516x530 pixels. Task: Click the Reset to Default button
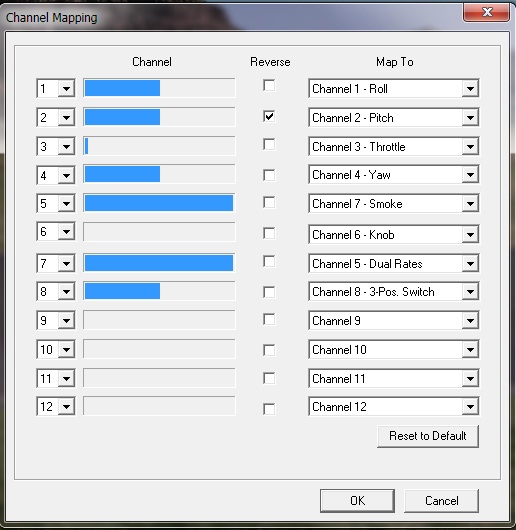point(428,436)
